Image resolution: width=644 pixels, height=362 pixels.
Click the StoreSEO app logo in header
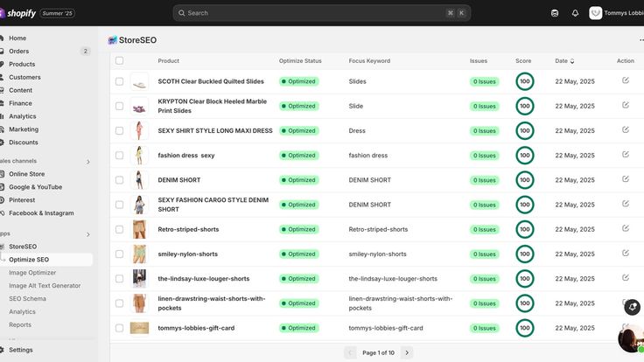(112, 40)
